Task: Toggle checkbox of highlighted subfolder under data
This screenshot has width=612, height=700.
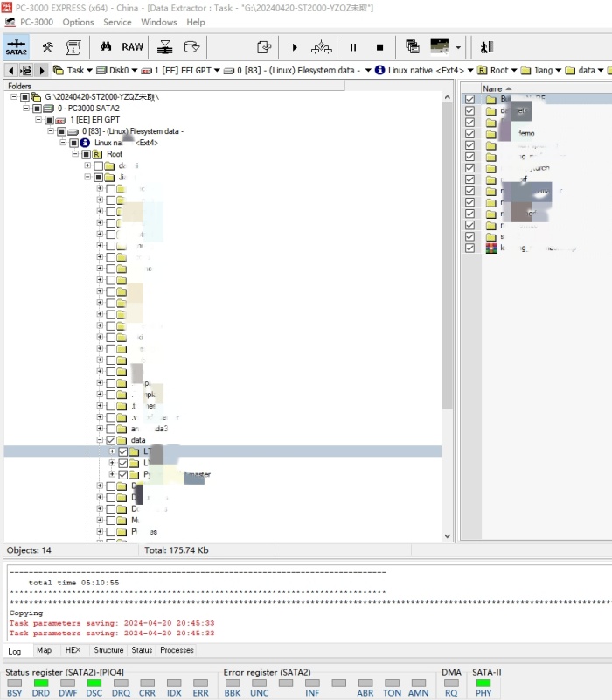Action: click(x=123, y=451)
